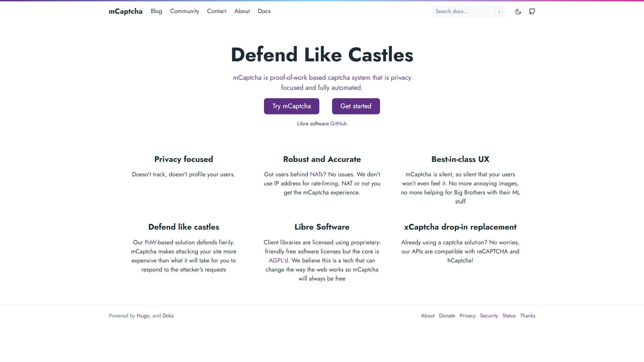Click the slash shortcut badge in search

pos(499,12)
